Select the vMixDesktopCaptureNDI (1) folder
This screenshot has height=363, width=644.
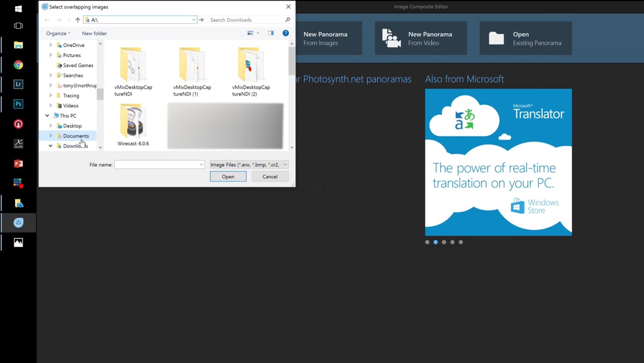point(192,72)
